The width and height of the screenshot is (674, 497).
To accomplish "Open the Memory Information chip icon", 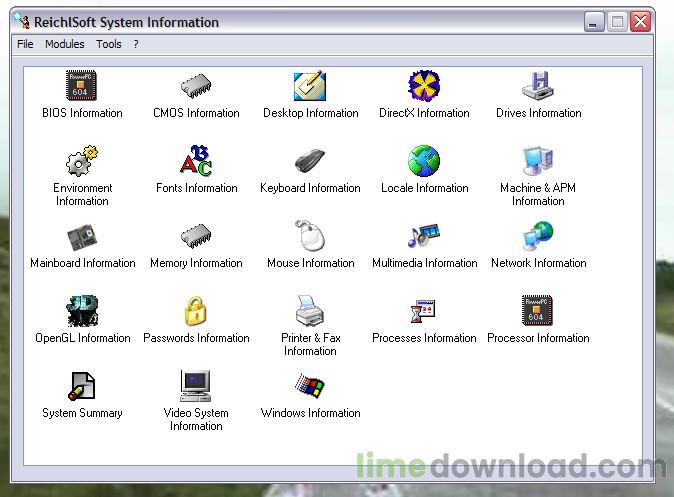I will point(196,236).
